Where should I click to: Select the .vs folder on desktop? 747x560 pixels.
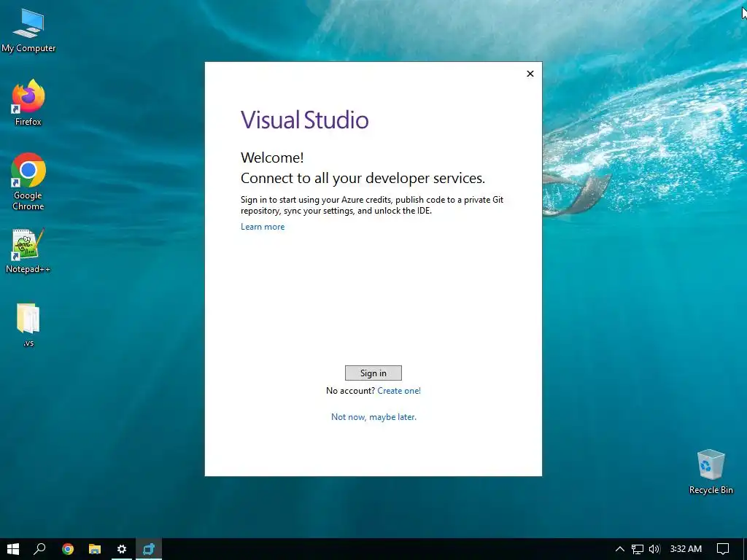tap(28, 324)
